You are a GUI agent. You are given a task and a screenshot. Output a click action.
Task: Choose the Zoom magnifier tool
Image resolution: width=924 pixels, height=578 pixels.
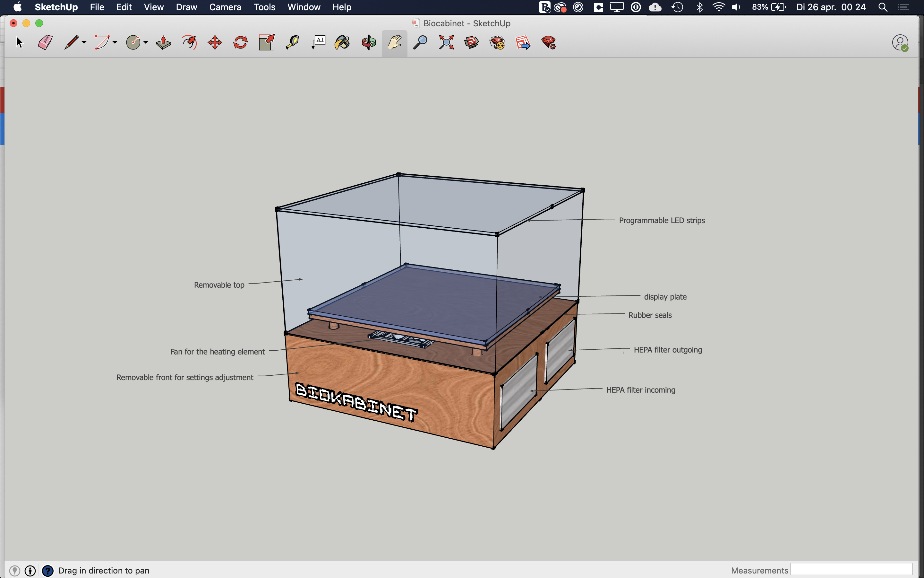(420, 42)
